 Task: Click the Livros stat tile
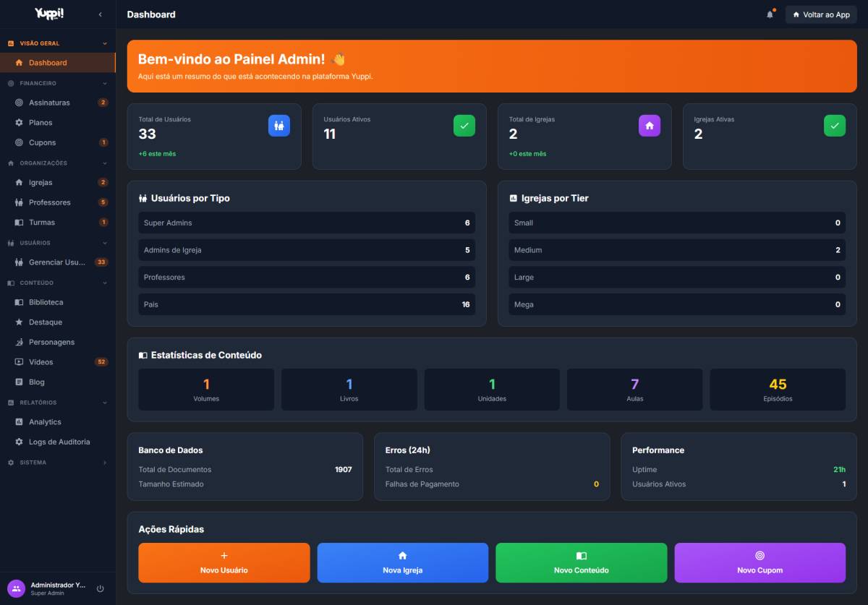(x=349, y=390)
